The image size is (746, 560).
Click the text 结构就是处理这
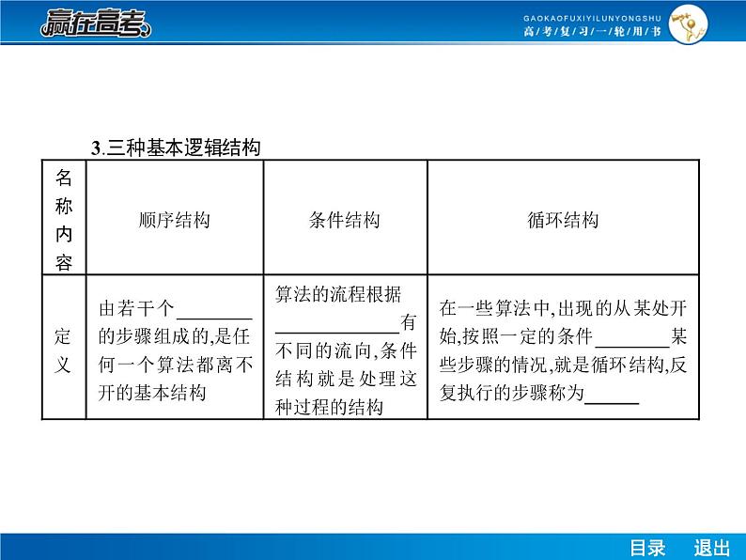tap(346, 379)
